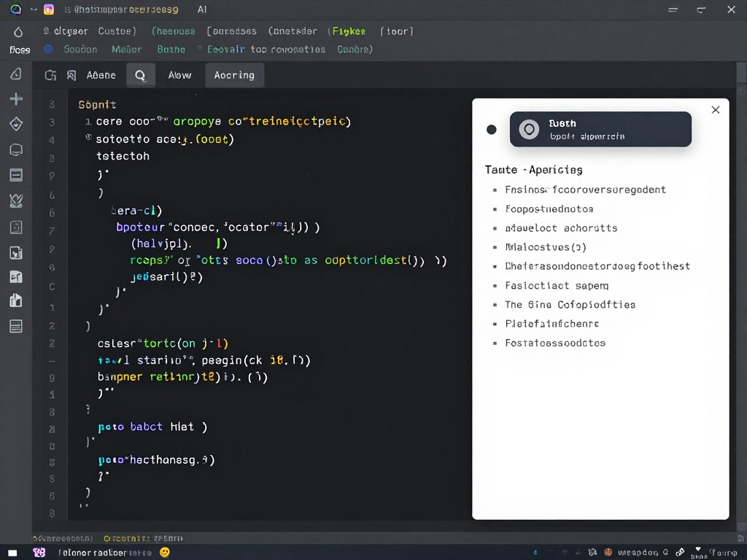This screenshot has width=747, height=560.
Task: Toggle the dark filled dot left of the notification
Action: click(x=492, y=129)
